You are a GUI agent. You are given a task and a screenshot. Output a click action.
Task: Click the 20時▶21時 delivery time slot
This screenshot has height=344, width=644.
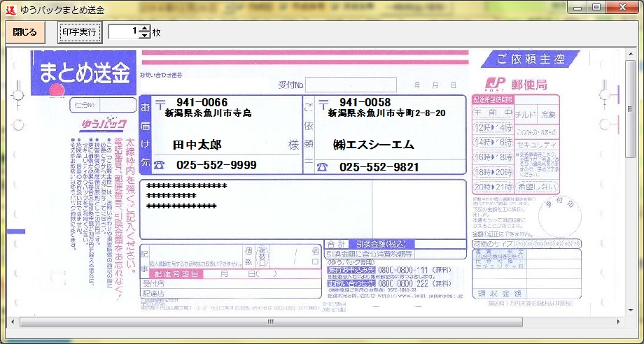coord(493,187)
